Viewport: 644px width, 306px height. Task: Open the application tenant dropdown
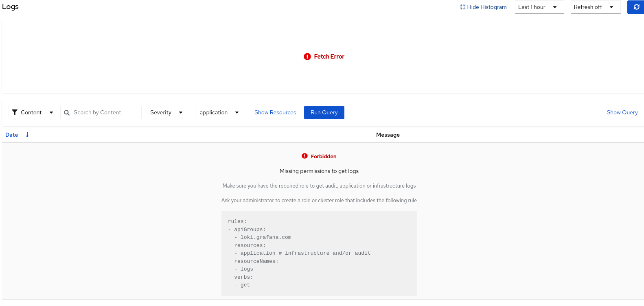coord(221,112)
